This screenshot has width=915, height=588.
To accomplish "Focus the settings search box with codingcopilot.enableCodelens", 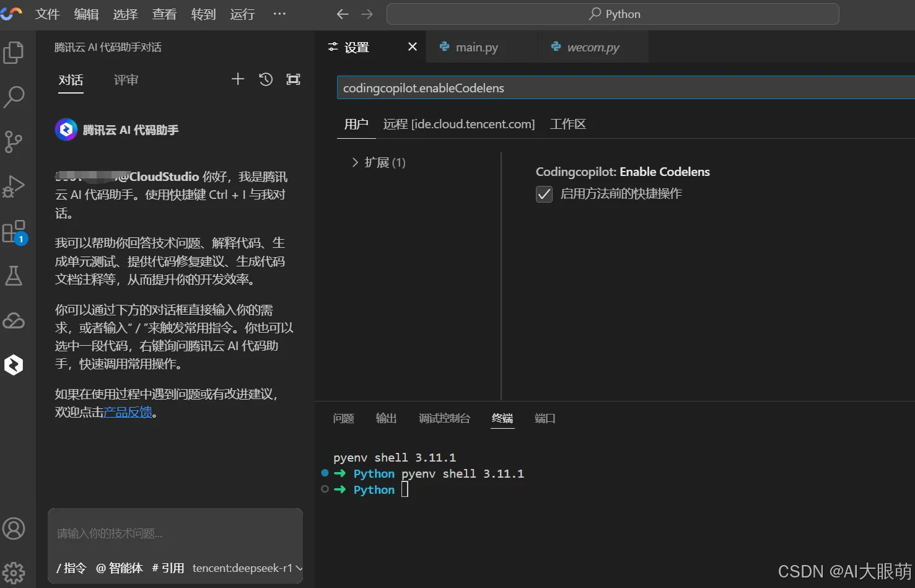I will pyautogui.click(x=626, y=88).
